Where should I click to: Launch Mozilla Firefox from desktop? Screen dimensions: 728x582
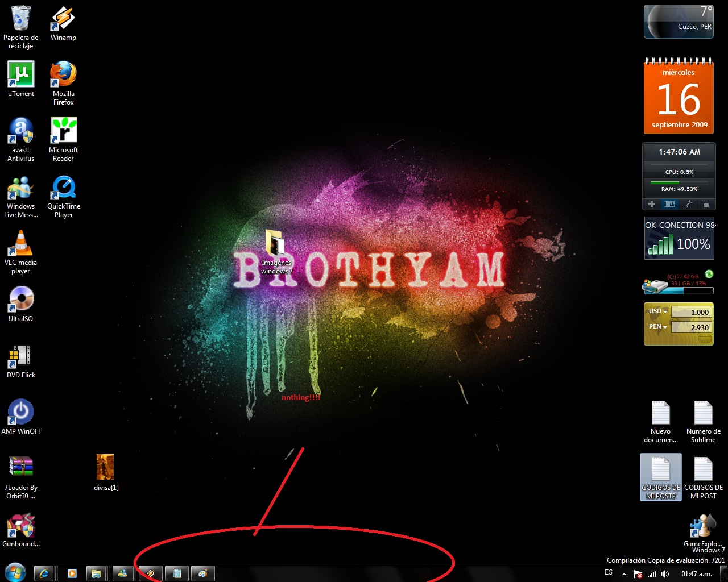(63, 74)
